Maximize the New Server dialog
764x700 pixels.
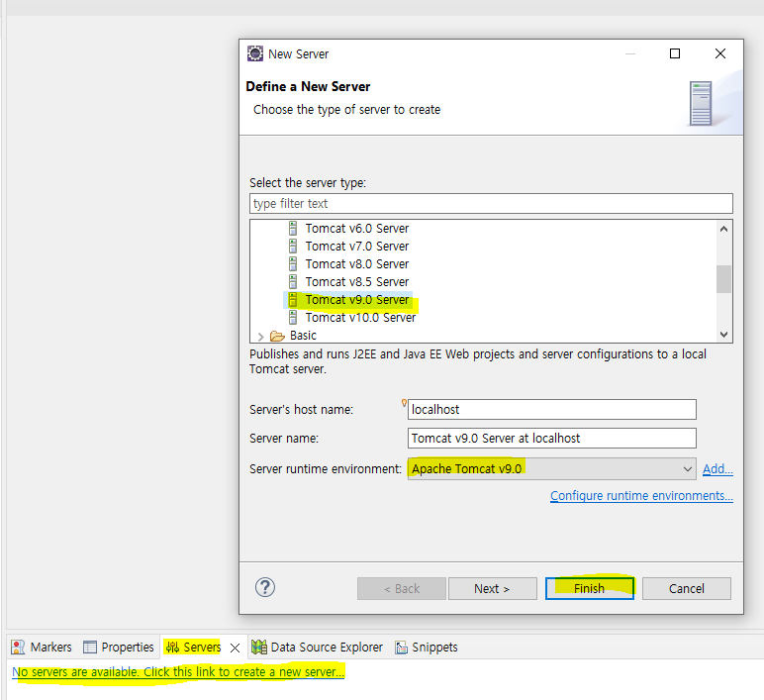[x=674, y=53]
